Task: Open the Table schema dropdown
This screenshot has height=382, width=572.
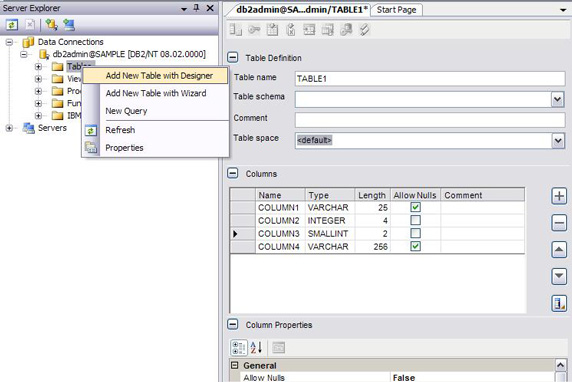Action: [x=557, y=99]
